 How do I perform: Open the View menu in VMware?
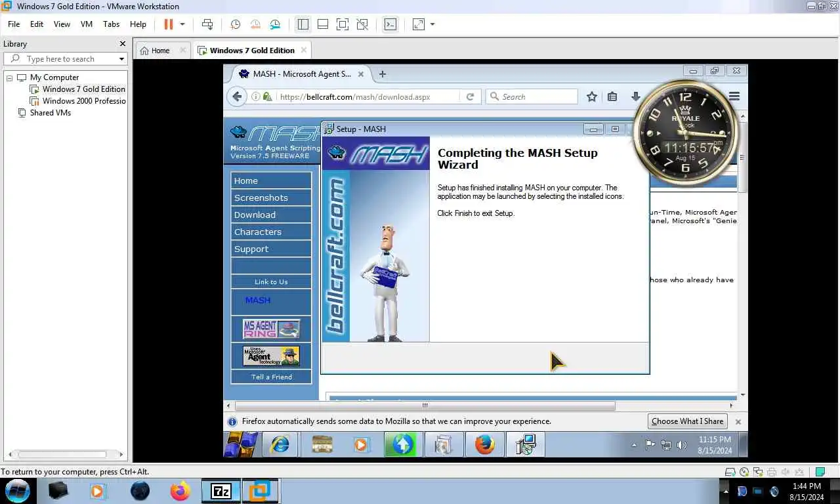[x=62, y=24]
